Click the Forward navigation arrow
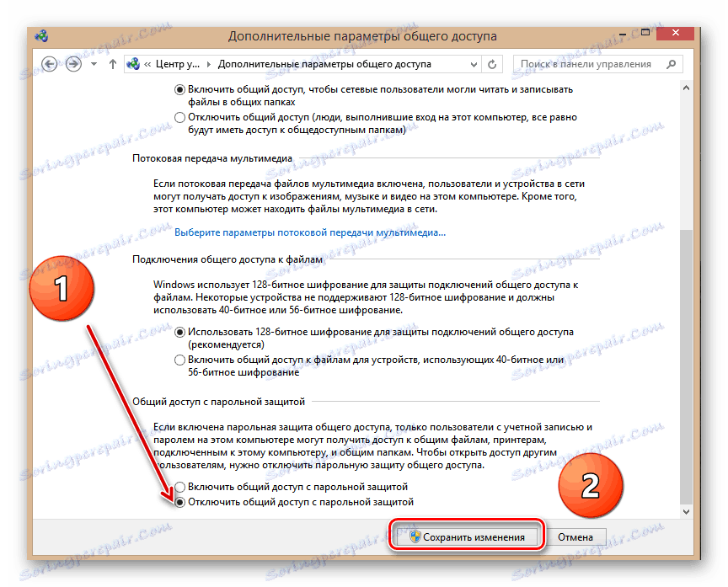The width and height of the screenshot is (728, 587). click(72, 63)
